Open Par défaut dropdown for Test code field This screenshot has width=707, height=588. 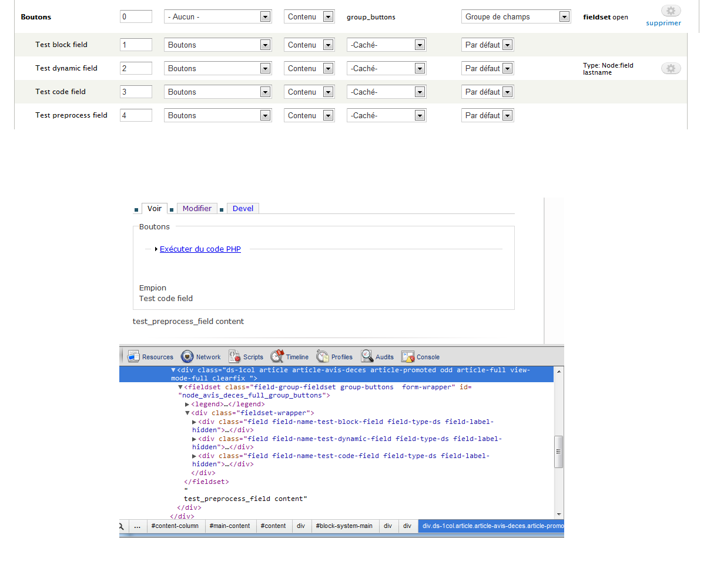click(x=488, y=92)
